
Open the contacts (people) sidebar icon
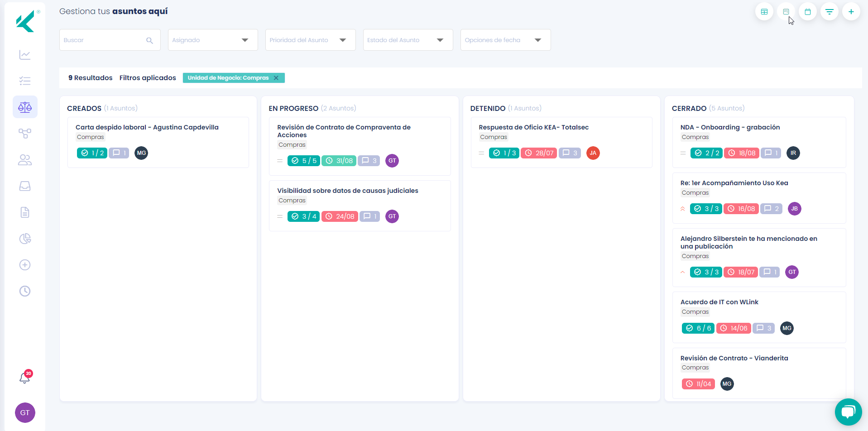[25, 159]
